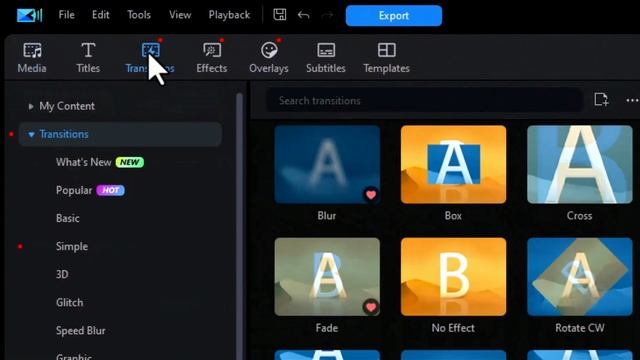Click the Search transitions field
Screen dimensions: 640x360
click(424, 100)
